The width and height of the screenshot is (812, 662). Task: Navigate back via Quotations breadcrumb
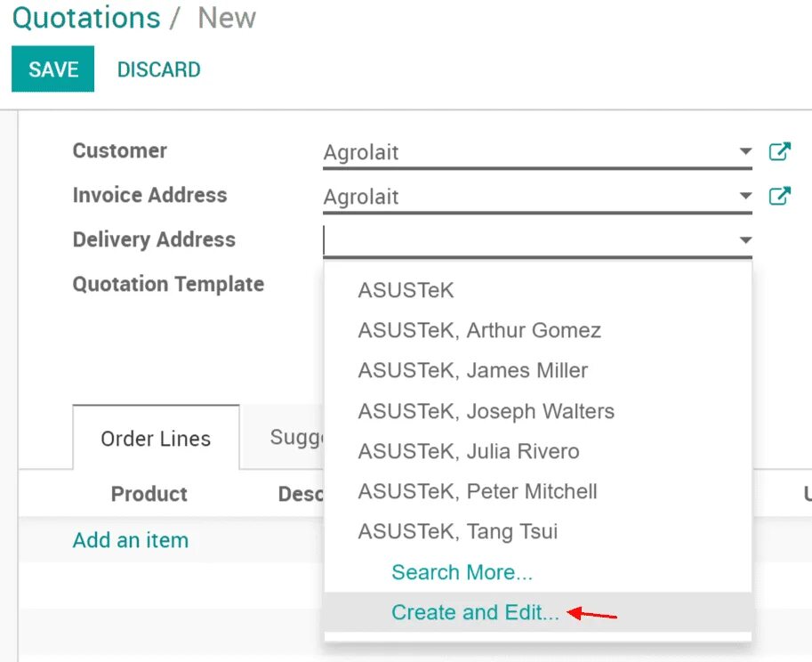tap(85, 18)
